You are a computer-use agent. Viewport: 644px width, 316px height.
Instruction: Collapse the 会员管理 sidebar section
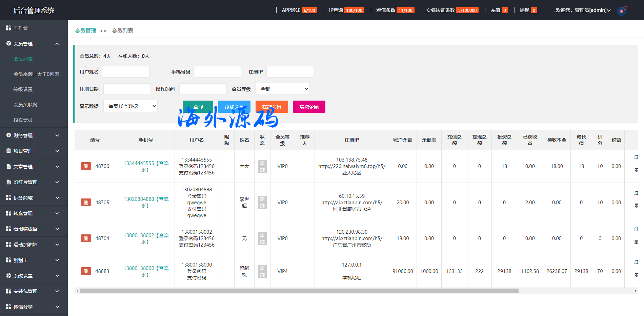tap(57, 44)
